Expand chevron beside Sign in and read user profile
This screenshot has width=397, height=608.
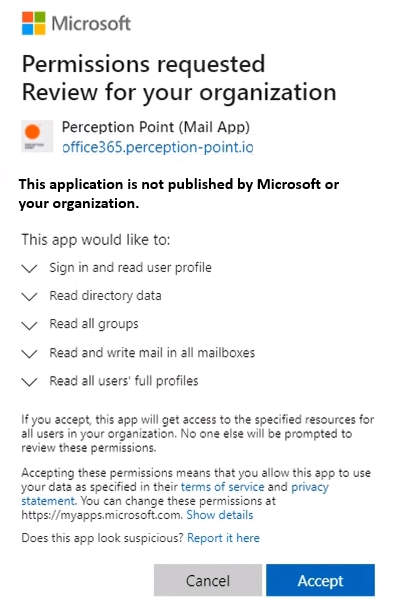(x=29, y=268)
